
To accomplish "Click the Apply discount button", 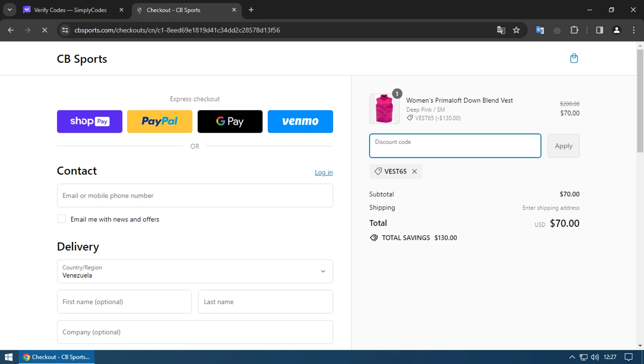I will coord(564,146).
